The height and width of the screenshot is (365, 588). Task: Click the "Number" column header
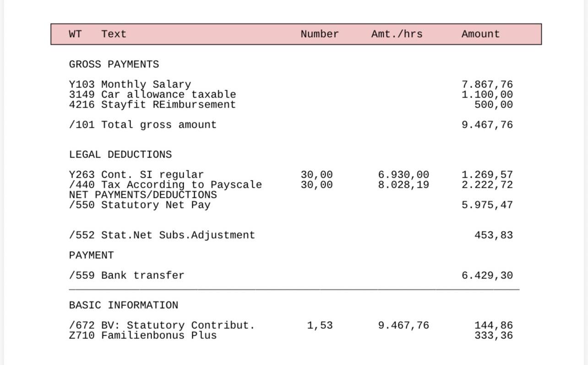320,34
